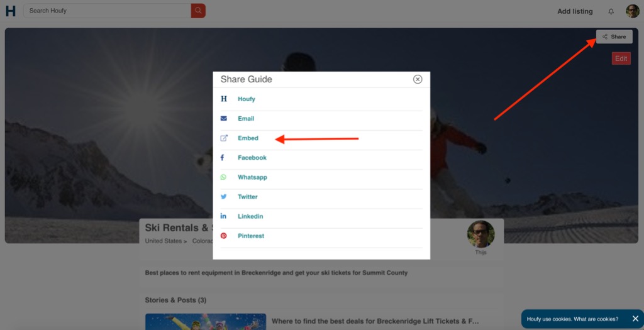Screen dimensions: 644x330
Task: Click the United States breadcrumb
Action: (x=164, y=241)
